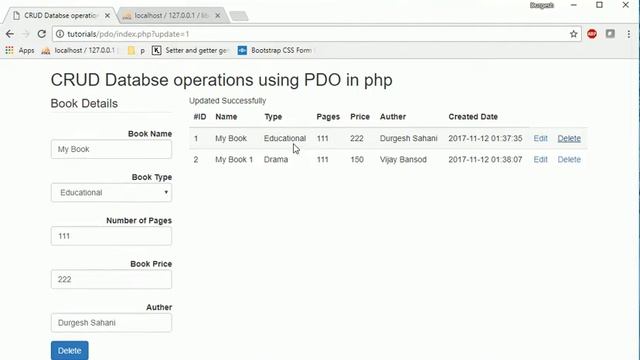
Task: Click the price cell 222 in table
Action: (357, 138)
